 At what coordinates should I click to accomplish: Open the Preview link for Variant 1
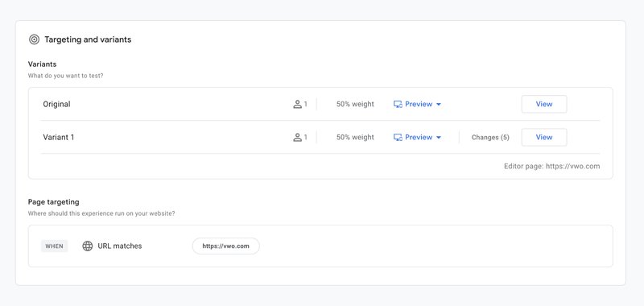pyautogui.click(x=419, y=137)
